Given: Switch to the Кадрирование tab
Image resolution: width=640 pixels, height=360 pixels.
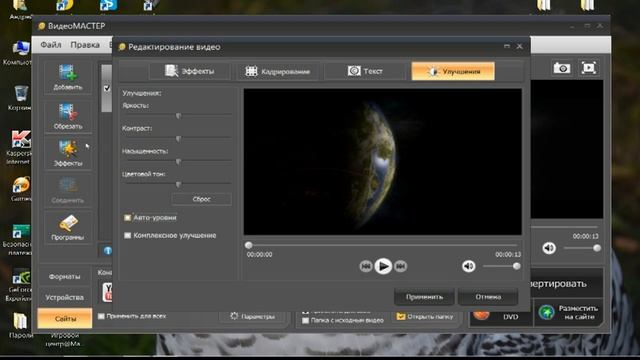Looking at the screenshot, I should pyautogui.click(x=278, y=71).
